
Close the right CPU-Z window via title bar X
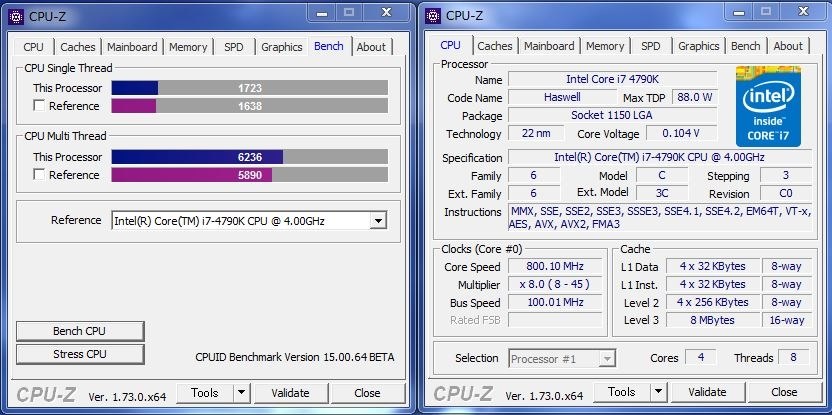pos(803,12)
